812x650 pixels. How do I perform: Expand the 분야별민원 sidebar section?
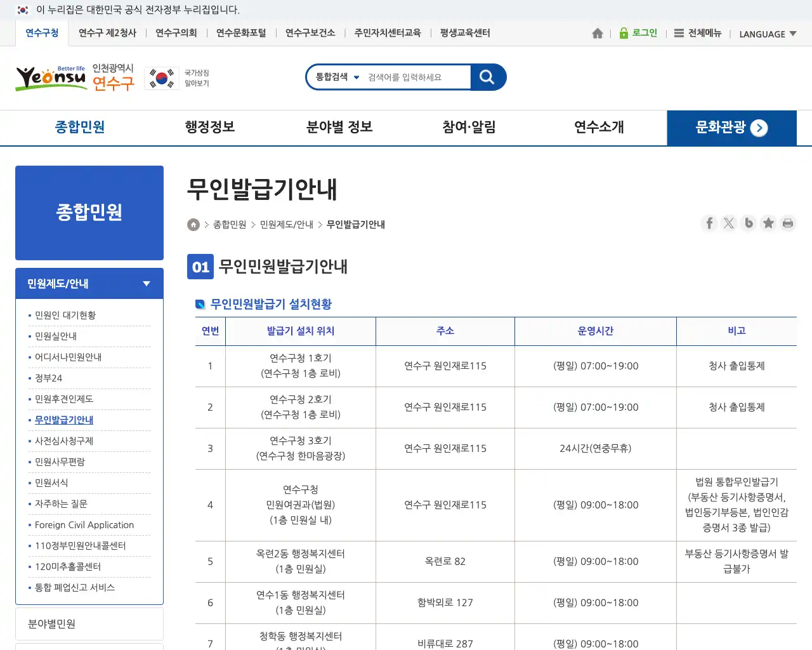tap(89, 624)
